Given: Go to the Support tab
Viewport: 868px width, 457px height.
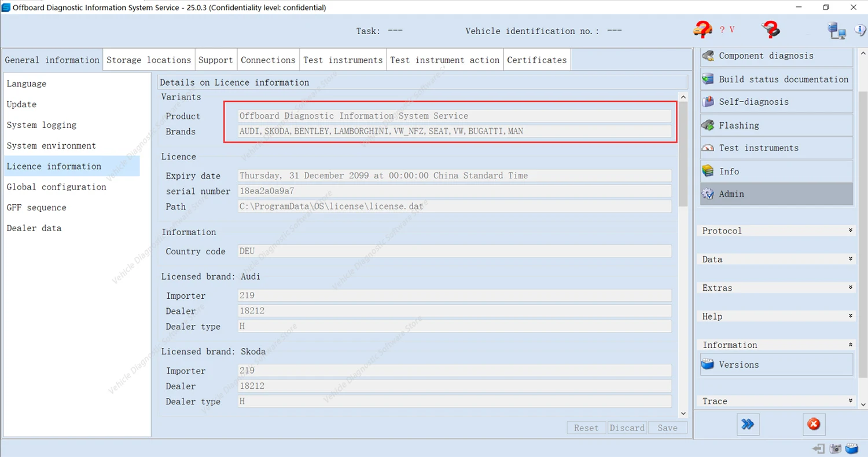Looking at the screenshot, I should (x=216, y=60).
